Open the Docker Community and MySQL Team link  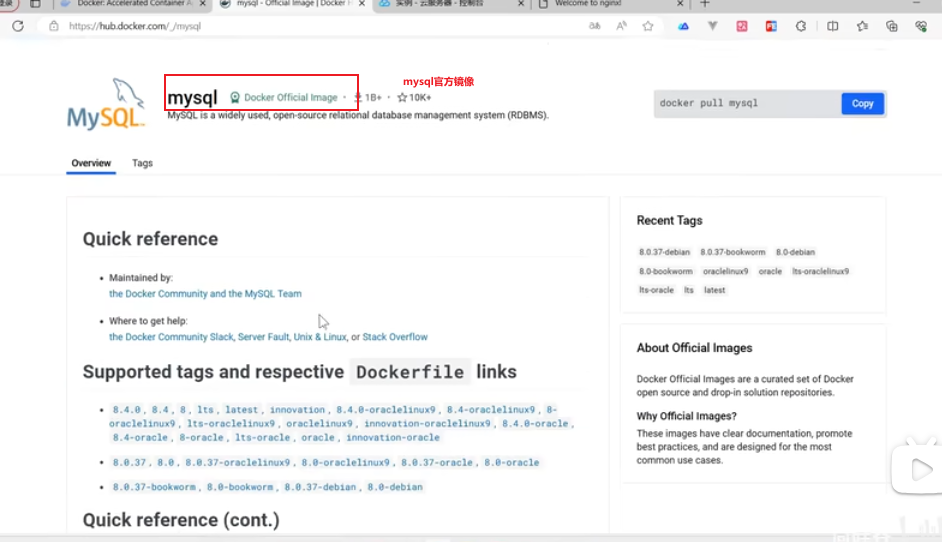(205, 294)
